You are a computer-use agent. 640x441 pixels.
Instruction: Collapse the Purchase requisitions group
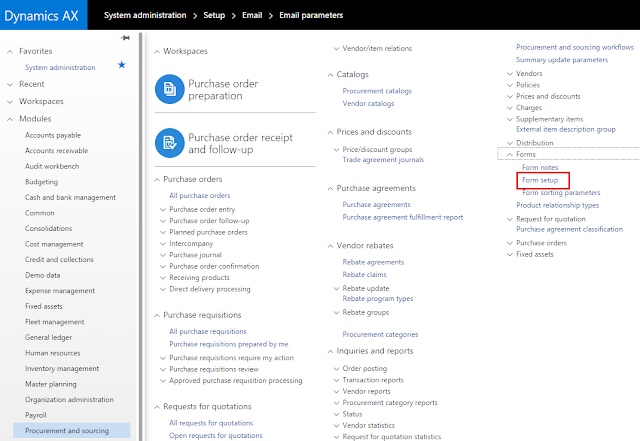157,316
